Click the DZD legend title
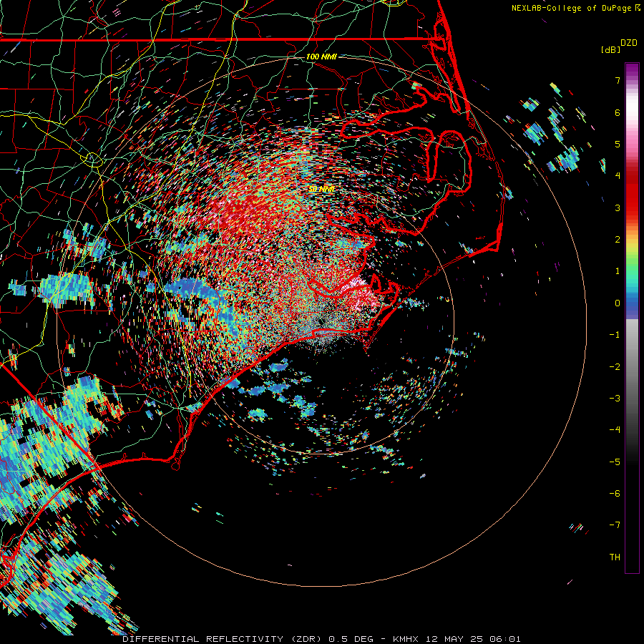This screenshot has height=644, width=644. [x=628, y=43]
